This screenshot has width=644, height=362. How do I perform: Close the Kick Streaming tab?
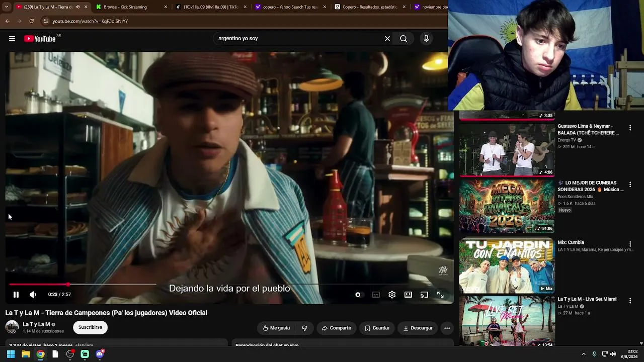[166, 7]
